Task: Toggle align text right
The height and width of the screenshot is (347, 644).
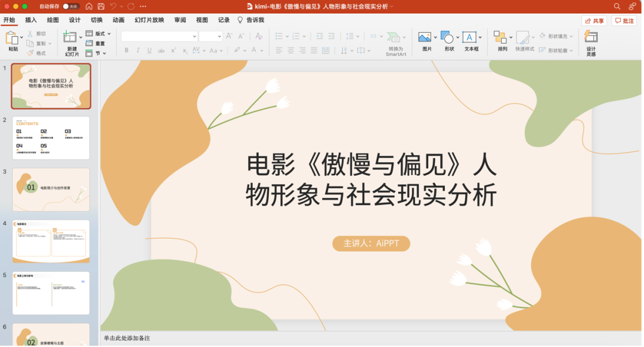Action: [302, 50]
